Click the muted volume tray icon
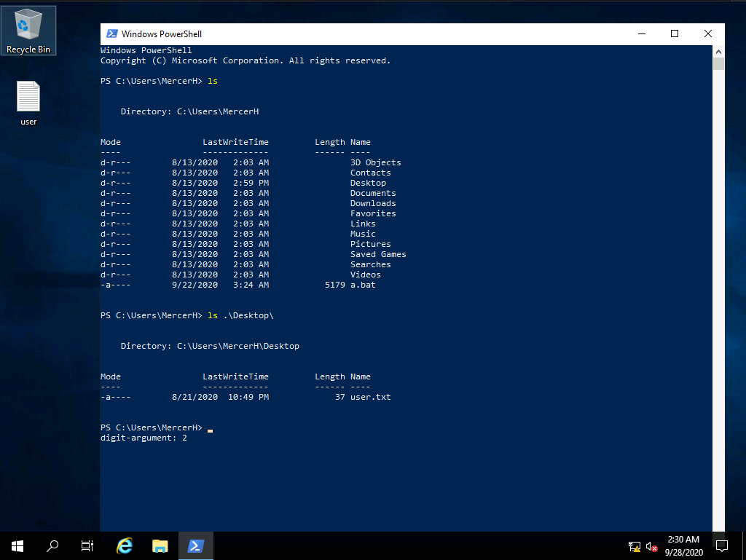 tap(652, 546)
